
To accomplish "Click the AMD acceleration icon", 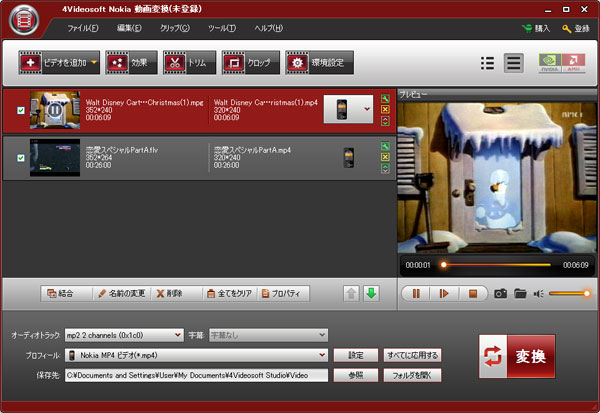I will [x=574, y=63].
